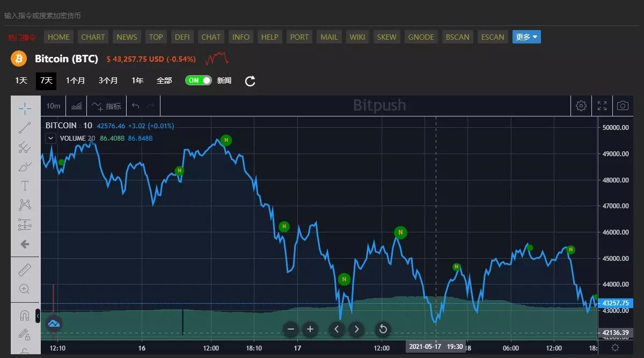This screenshot has width=644, height=358.
Task: Redo the chart action
Action: [x=151, y=106]
